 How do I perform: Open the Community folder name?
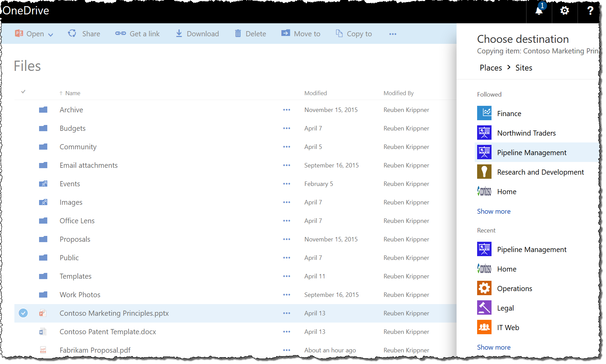[x=78, y=147]
